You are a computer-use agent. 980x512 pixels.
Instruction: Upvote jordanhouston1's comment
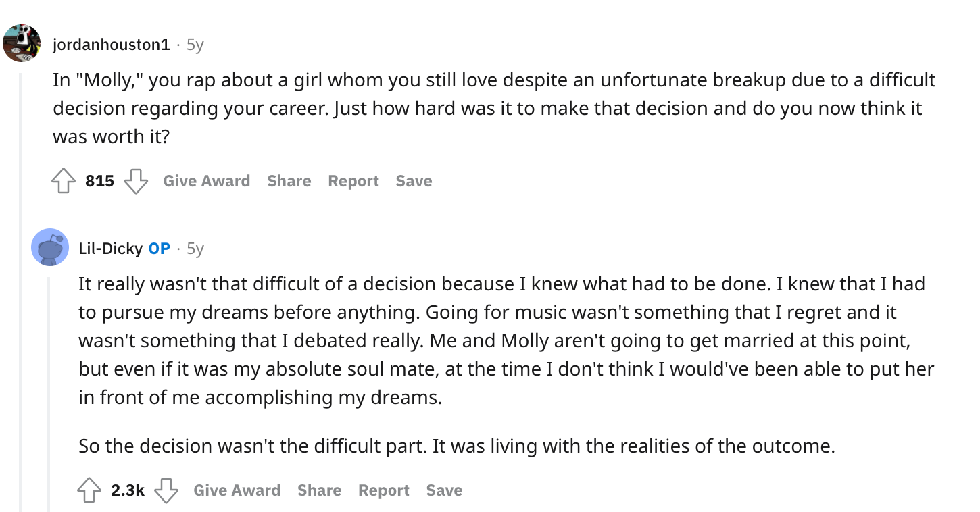click(x=64, y=181)
